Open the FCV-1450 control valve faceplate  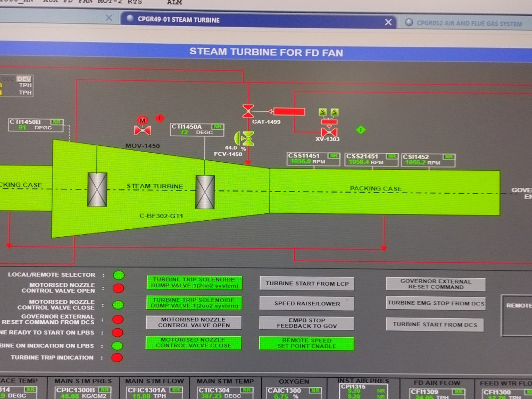point(245,138)
